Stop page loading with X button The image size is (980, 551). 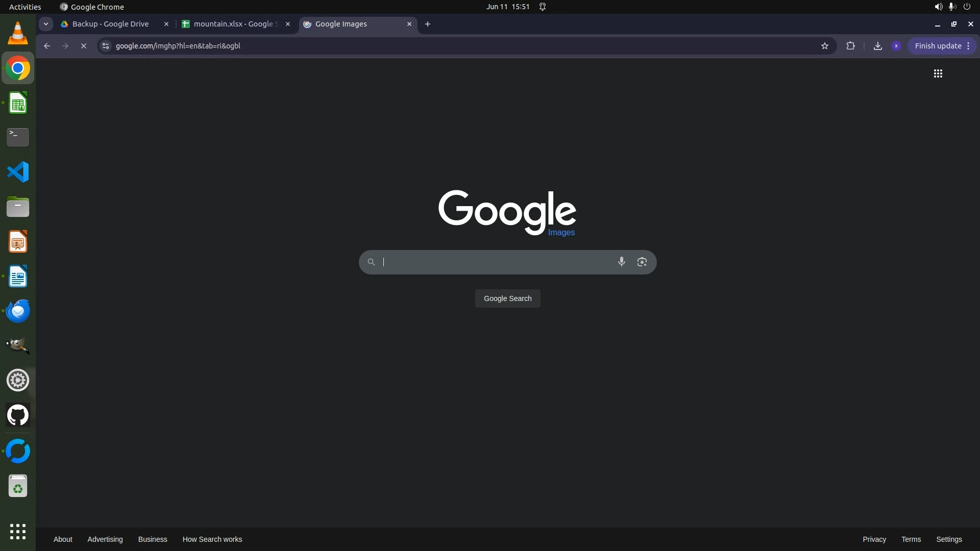click(84, 46)
